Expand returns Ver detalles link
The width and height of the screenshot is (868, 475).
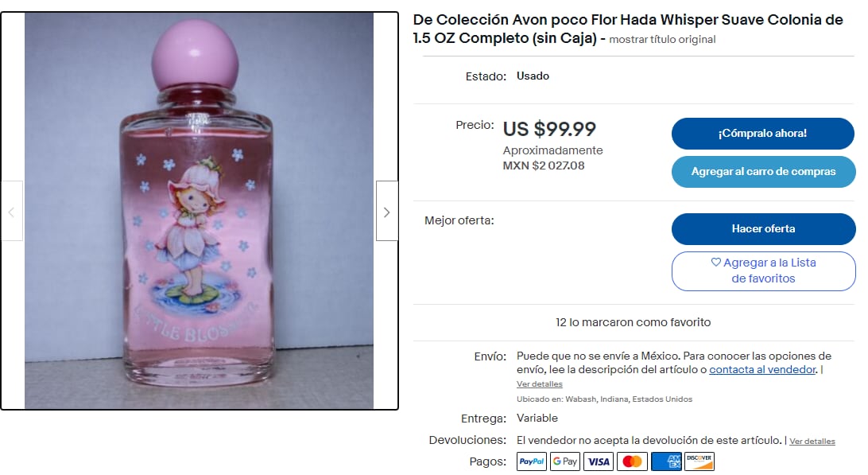pos(812,442)
